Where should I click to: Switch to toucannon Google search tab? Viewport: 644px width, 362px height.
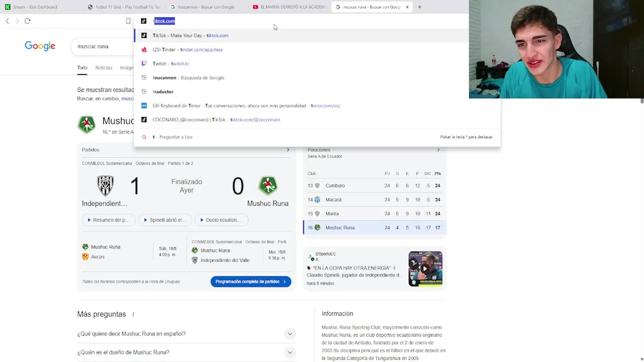coord(206,7)
